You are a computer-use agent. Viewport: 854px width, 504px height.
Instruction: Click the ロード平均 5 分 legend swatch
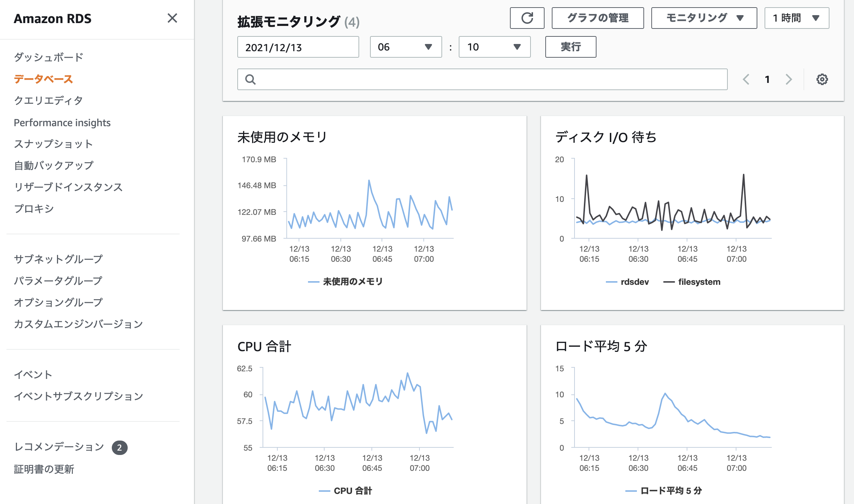(631, 491)
